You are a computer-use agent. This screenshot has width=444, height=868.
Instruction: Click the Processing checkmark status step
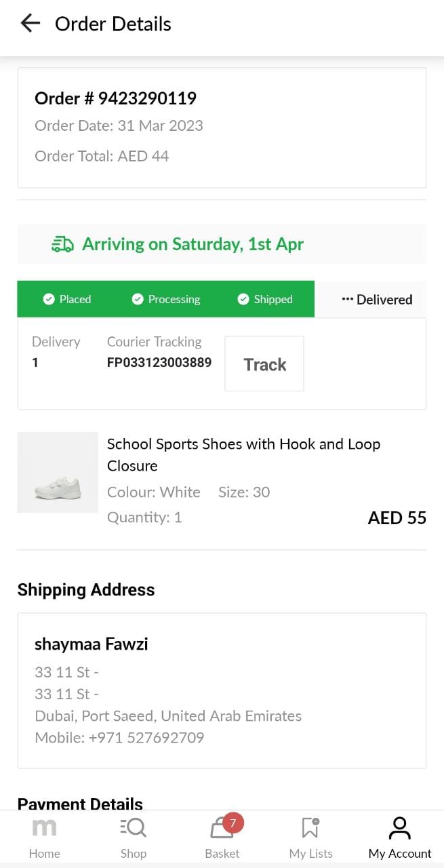pyautogui.click(x=166, y=299)
